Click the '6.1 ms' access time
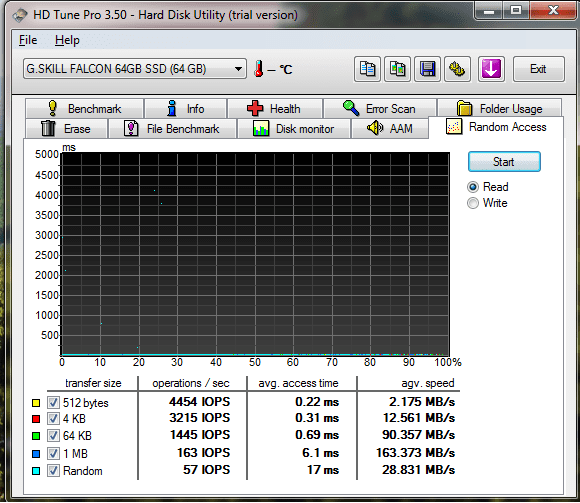Viewport: 580px width, 503px height. coord(320,453)
